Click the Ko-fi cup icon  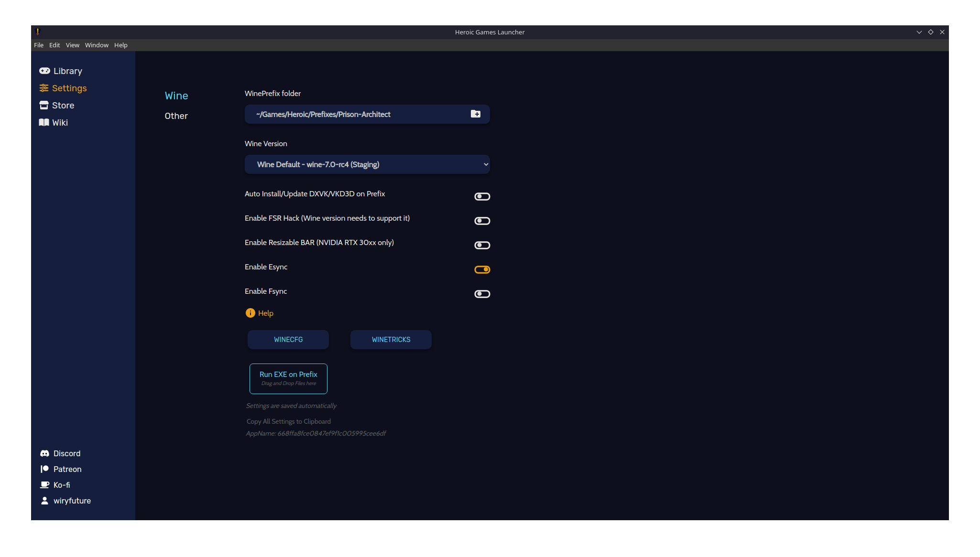(x=44, y=484)
